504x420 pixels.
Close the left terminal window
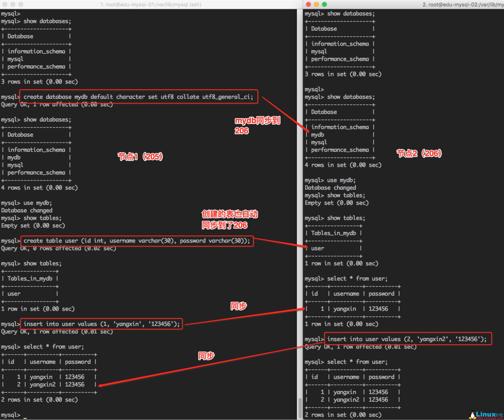(5, 4)
